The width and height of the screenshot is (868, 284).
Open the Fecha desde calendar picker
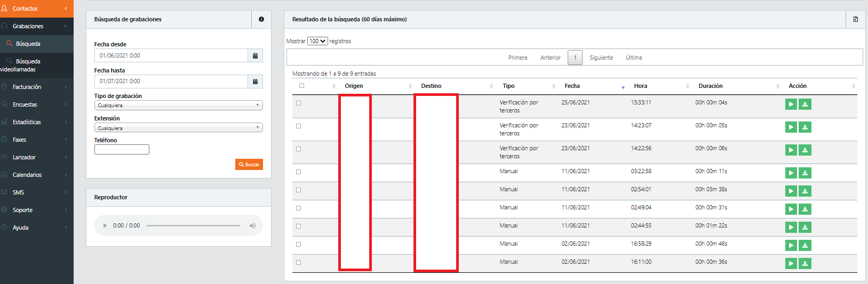click(x=255, y=55)
